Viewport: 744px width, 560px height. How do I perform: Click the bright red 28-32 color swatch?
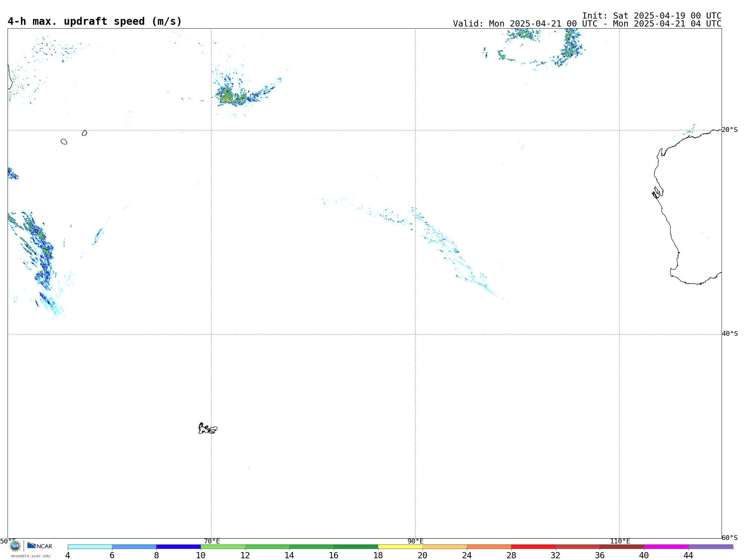pos(533,547)
